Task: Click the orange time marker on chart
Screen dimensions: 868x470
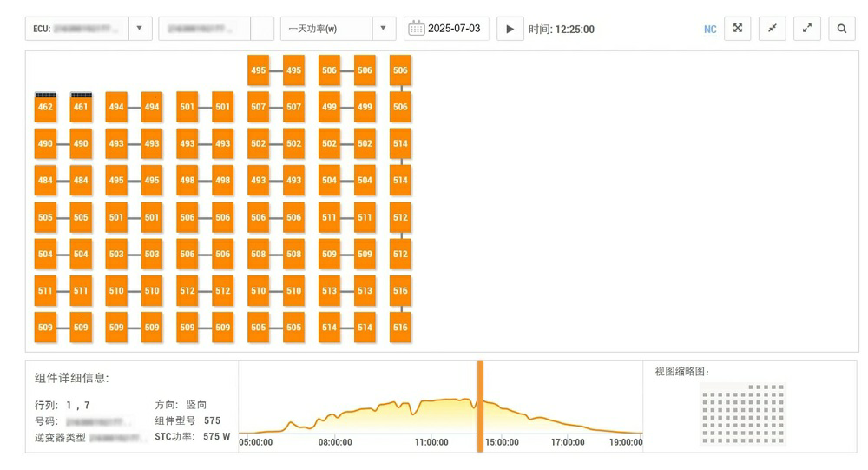Action: [x=479, y=405]
